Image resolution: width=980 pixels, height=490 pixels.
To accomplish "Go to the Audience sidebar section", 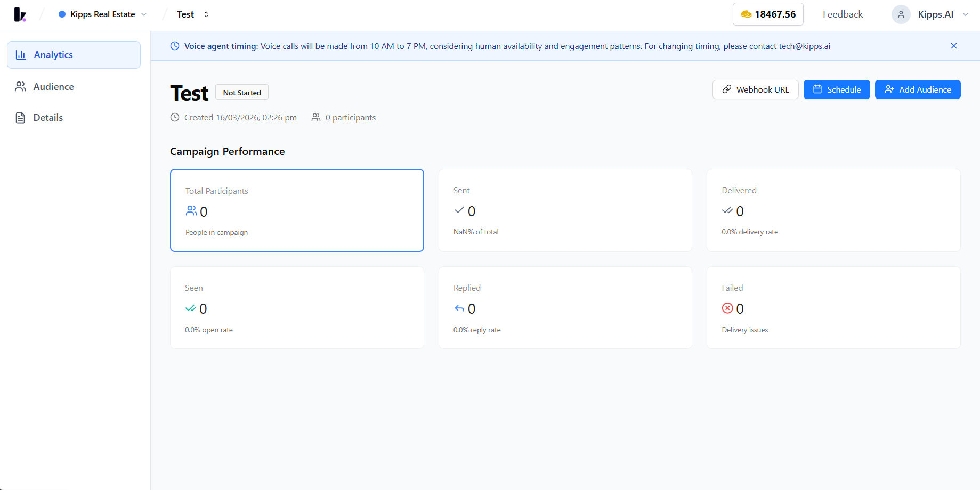I will (74, 87).
